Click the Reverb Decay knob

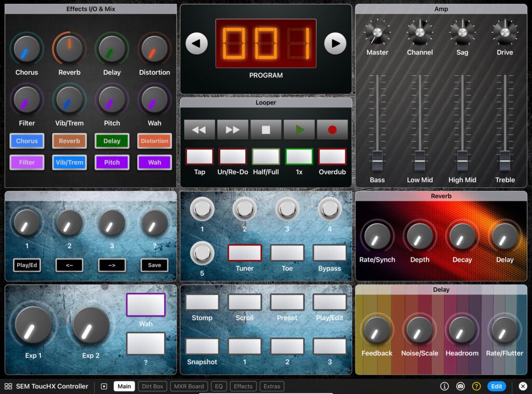point(462,237)
